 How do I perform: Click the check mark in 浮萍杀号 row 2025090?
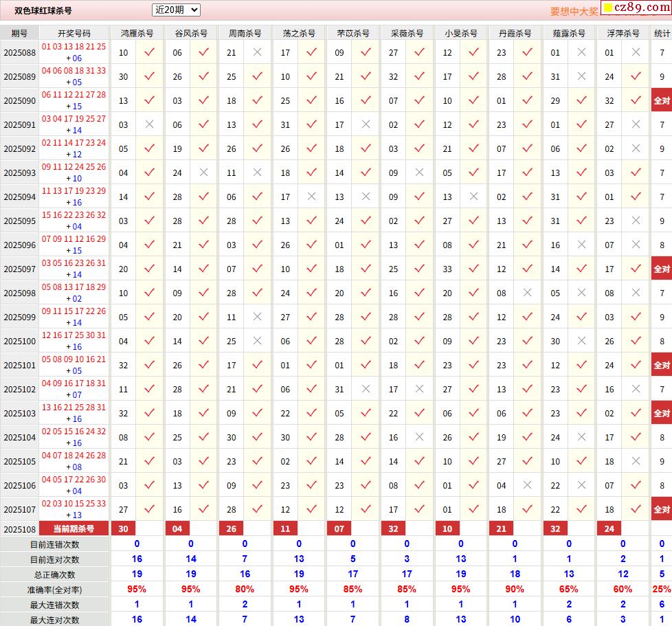[636, 100]
